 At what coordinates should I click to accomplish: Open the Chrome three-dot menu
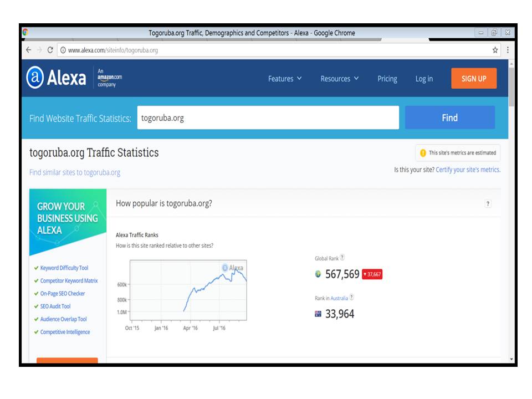tap(508, 50)
